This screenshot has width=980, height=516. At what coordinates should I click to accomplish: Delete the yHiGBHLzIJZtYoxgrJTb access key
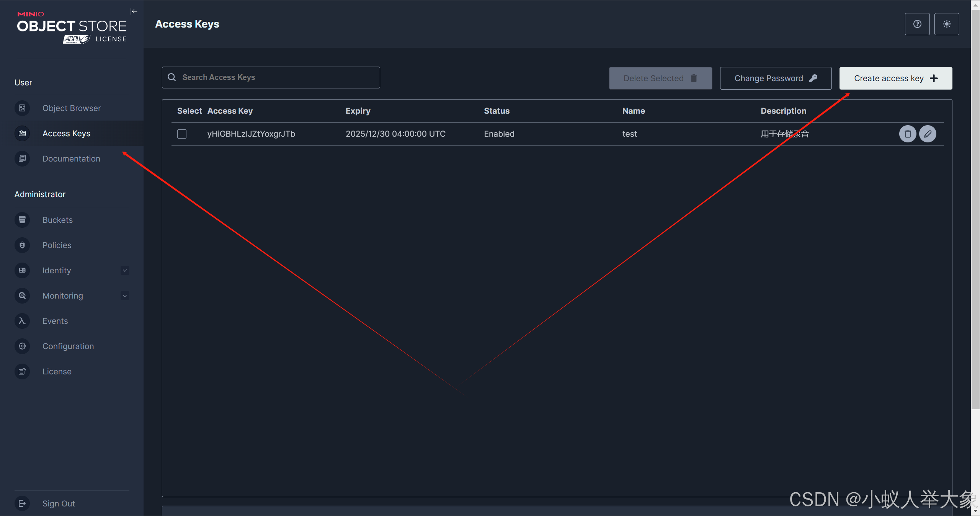pos(907,134)
